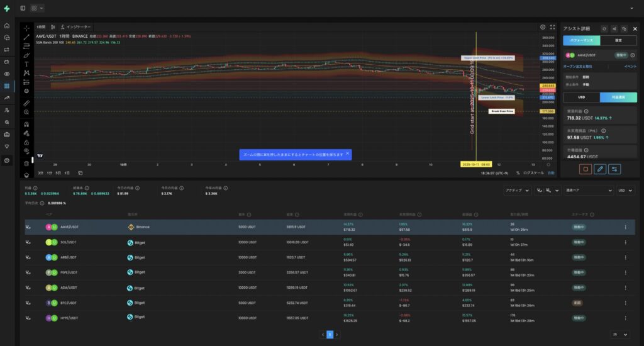Toggle the log scale (ログスケール) option
Screen dimensions: 644x346
(x=533, y=172)
